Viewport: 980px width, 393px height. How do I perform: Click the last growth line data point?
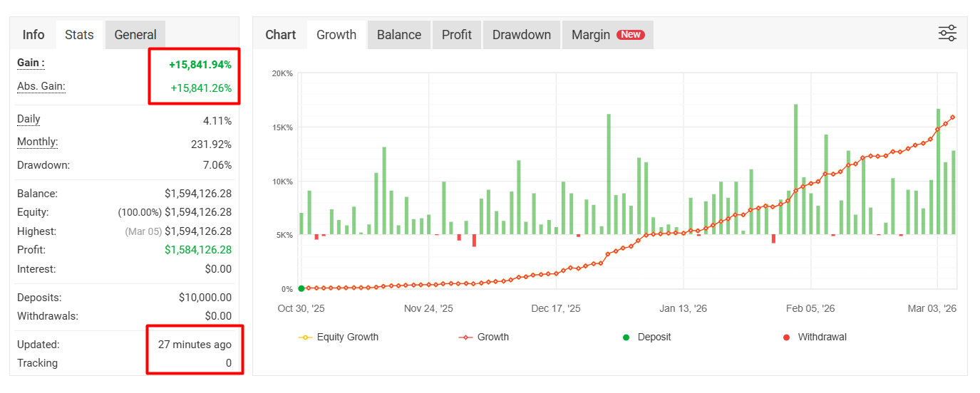953,117
